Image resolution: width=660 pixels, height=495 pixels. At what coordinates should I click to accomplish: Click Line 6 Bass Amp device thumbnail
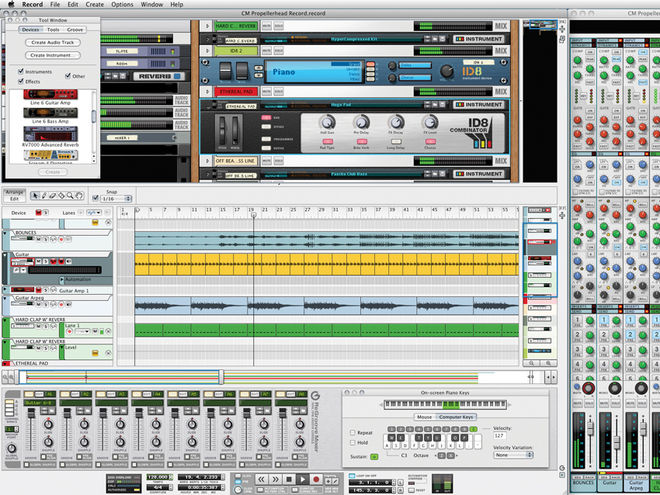50,112
